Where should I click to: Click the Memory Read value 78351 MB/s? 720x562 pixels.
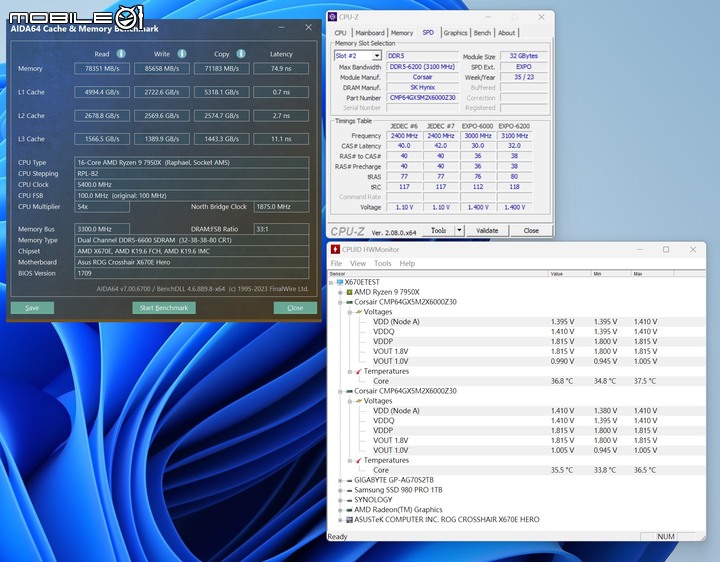[102, 68]
